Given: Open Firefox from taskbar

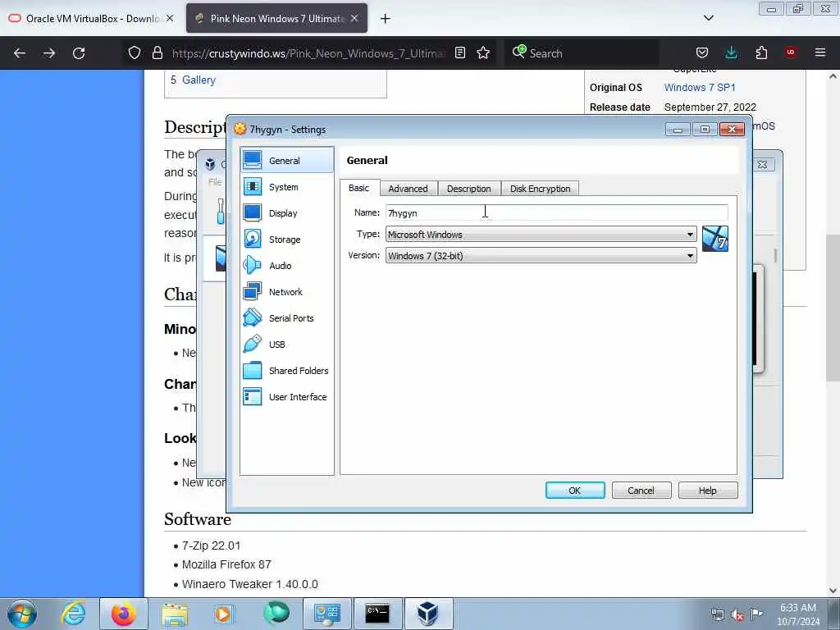Looking at the screenshot, I should click(x=123, y=614).
